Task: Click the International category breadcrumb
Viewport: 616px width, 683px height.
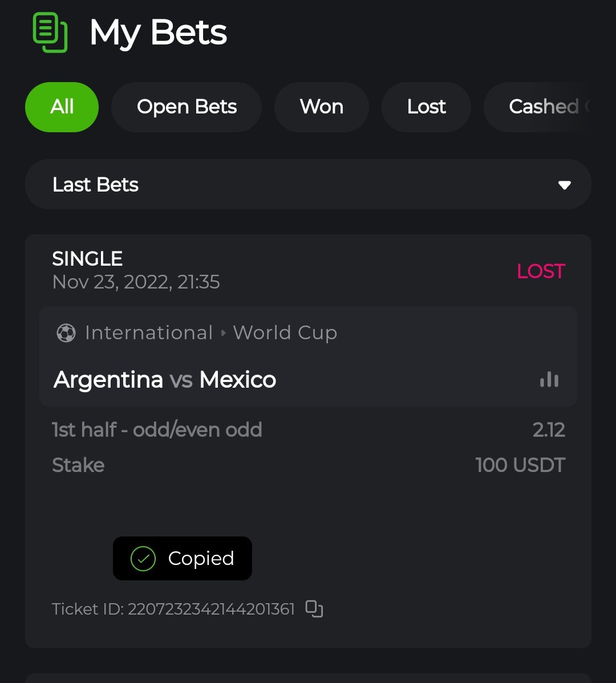Action: [x=149, y=333]
